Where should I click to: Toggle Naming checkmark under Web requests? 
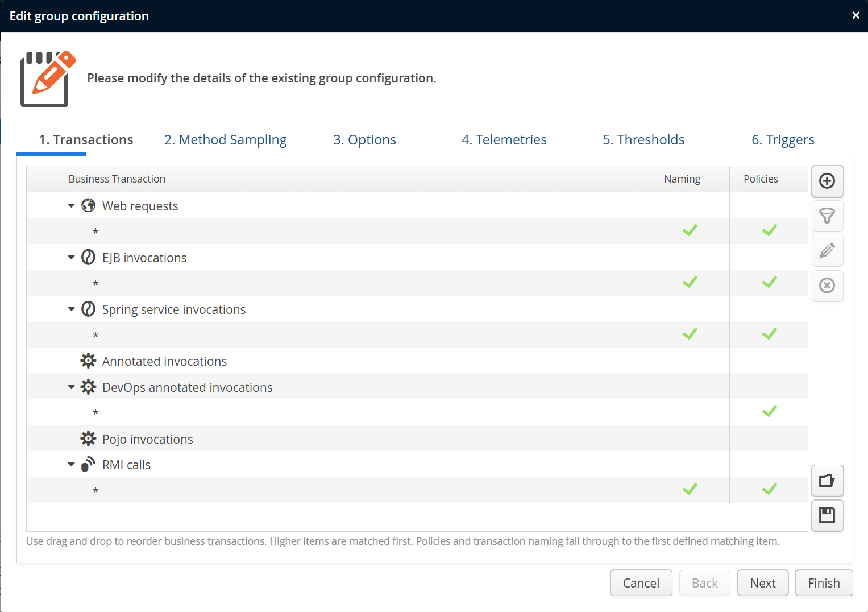(690, 231)
